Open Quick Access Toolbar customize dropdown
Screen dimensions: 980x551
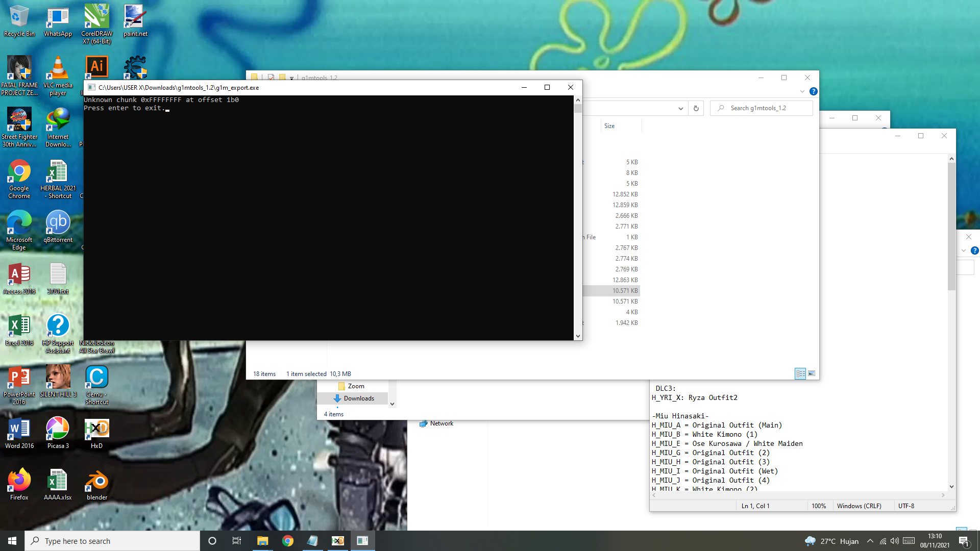[292, 78]
